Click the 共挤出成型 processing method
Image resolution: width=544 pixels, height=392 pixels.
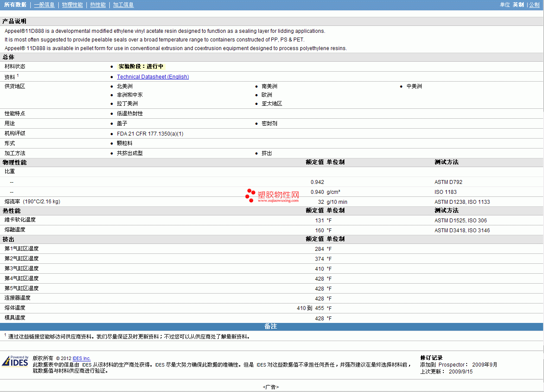coord(130,153)
